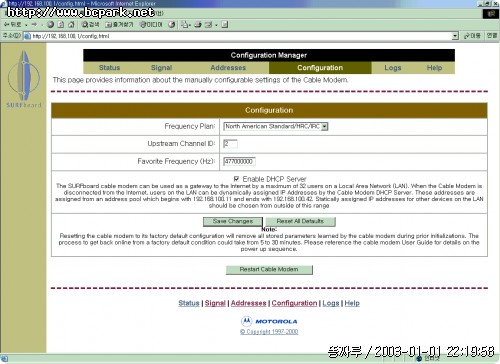The image size is (500, 364).
Task: Click the Favorite Frequency (Hz) field
Action: (239, 161)
